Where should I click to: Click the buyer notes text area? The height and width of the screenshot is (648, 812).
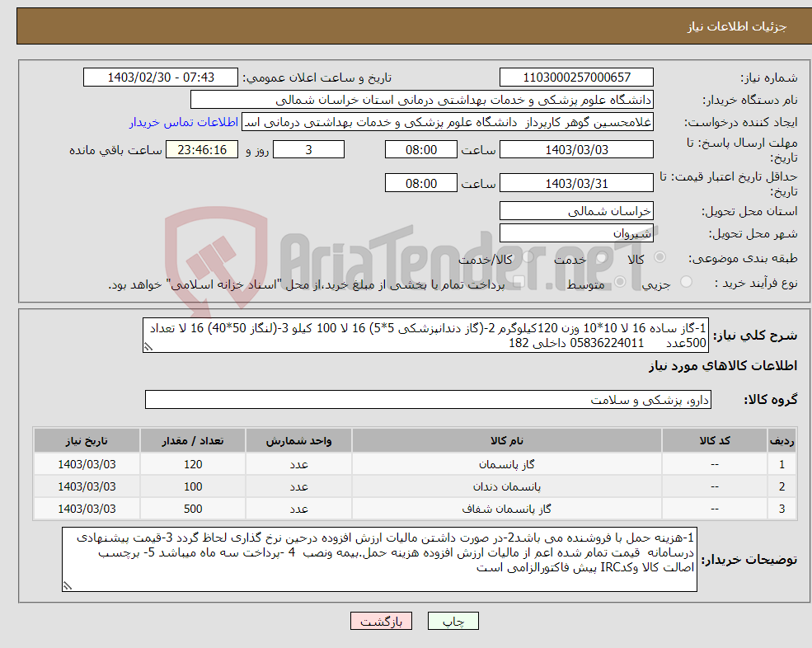click(x=379, y=560)
